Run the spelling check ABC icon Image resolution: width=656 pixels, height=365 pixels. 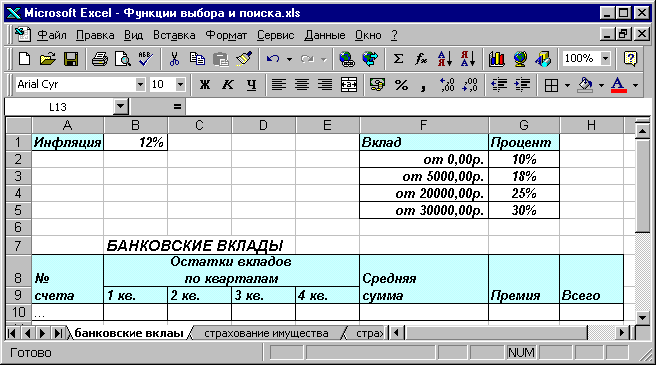tap(145, 59)
